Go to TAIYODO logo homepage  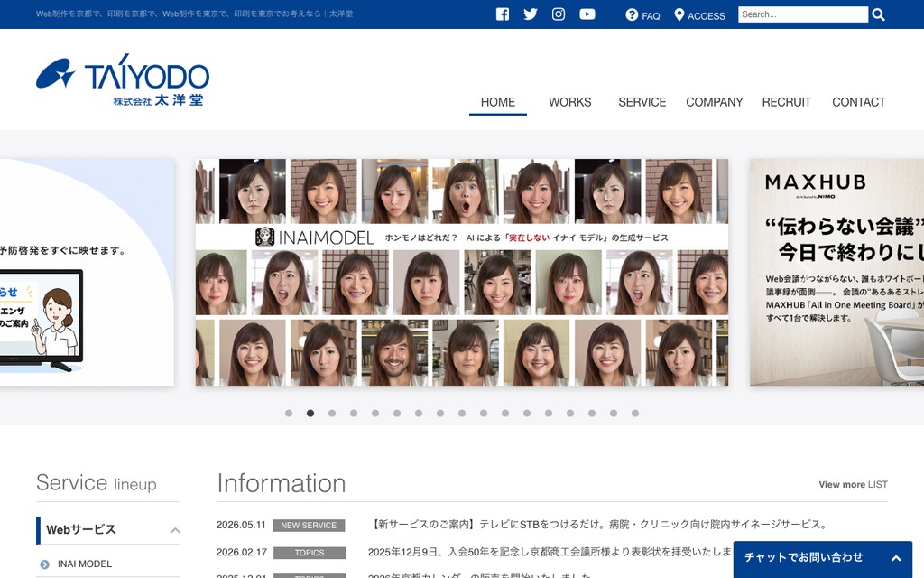pyautogui.click(x=123, y=80)
